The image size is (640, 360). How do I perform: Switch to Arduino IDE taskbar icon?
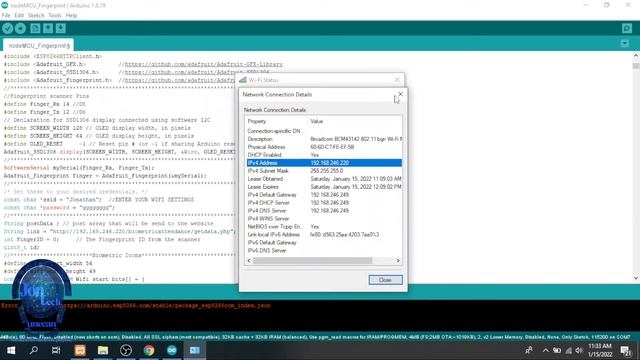(172, 350)
